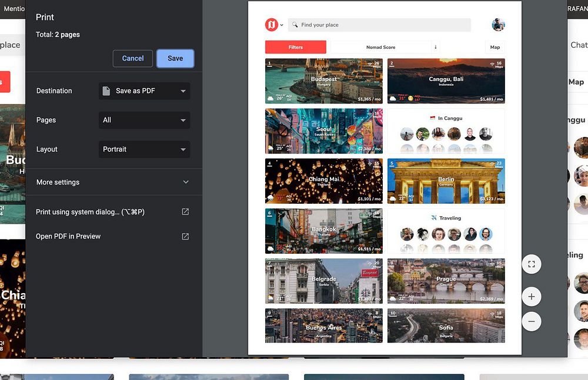
Task: Open the Pages dropdown set to All
Action: pyautogui.click(x=145, y=120)
